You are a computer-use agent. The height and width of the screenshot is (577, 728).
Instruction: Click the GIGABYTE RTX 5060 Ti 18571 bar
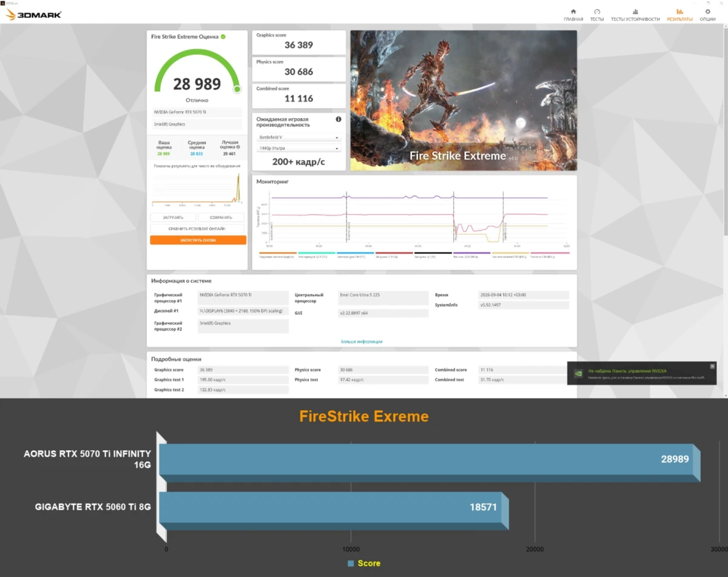click(x=333, y=510)
